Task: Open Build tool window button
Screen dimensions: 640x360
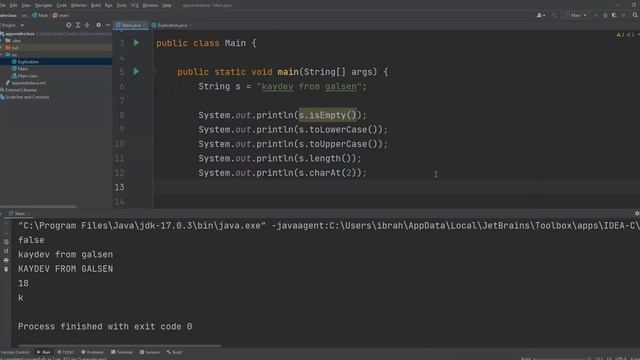Action: click(174, 352)
